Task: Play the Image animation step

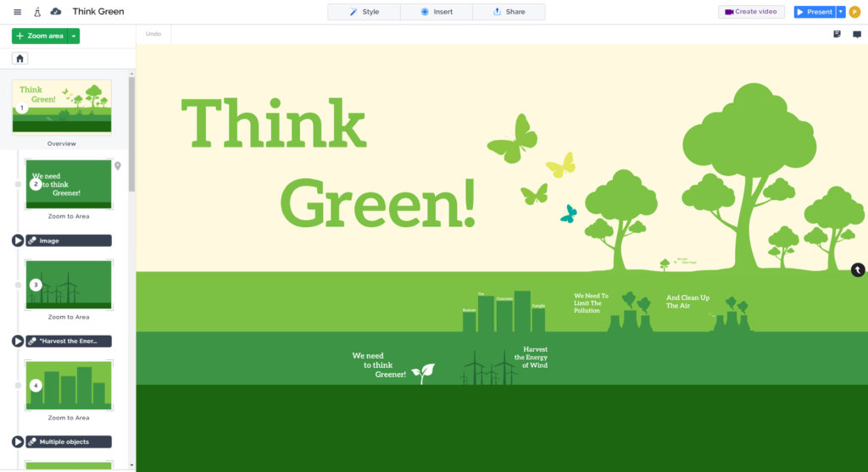Action: click(18, 241)
